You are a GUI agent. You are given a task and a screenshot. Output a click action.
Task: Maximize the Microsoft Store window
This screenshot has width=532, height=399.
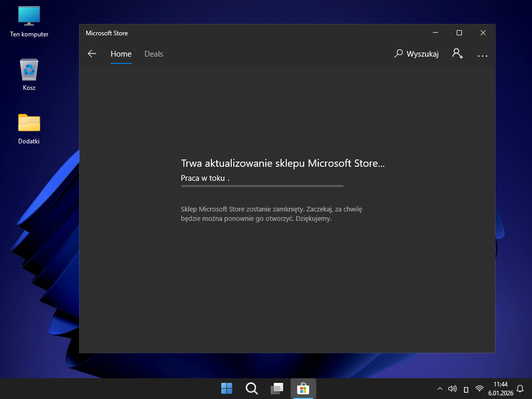pyautogui.click(x=459, y=33)
